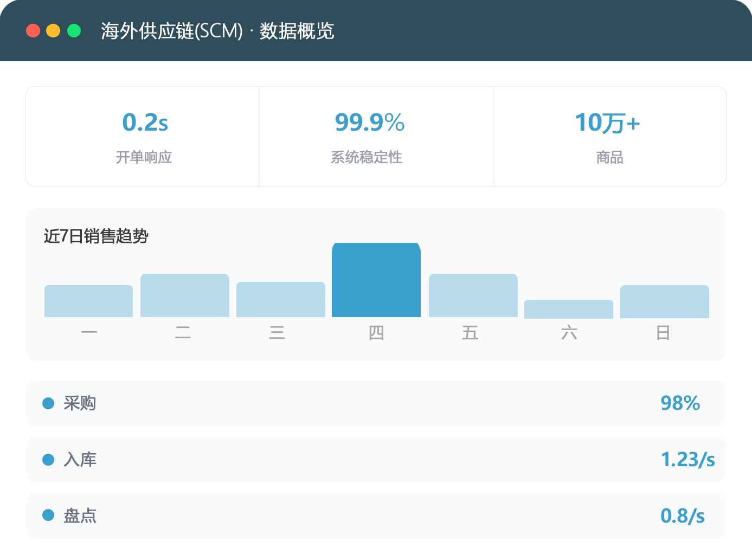Click the blue dot beside 盘点
The height and width of the screenshot is (560, 752).
click(x=48, y=516)
